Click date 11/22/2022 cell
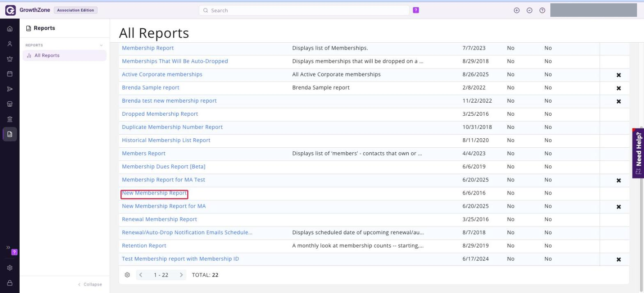 (x=477, y=101)
